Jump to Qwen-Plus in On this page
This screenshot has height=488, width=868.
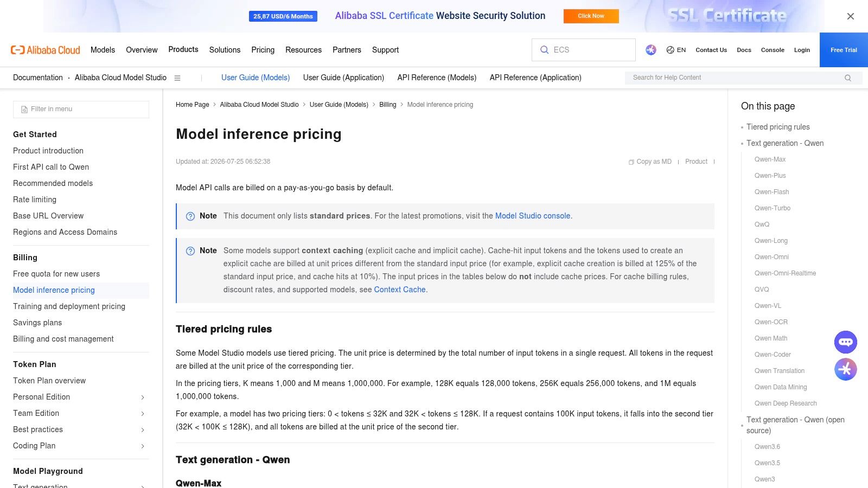(x=770, y=176)
